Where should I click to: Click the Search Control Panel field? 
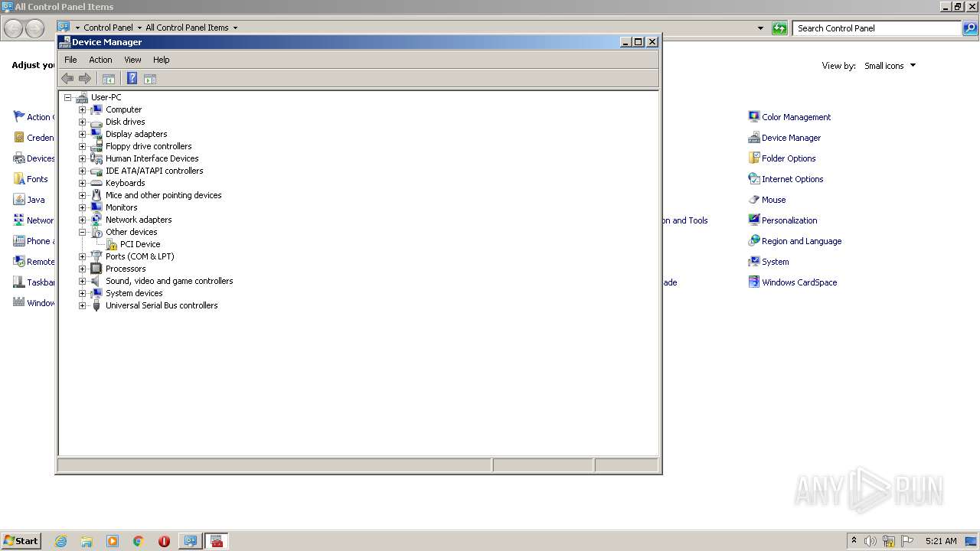tap(877, 28)
